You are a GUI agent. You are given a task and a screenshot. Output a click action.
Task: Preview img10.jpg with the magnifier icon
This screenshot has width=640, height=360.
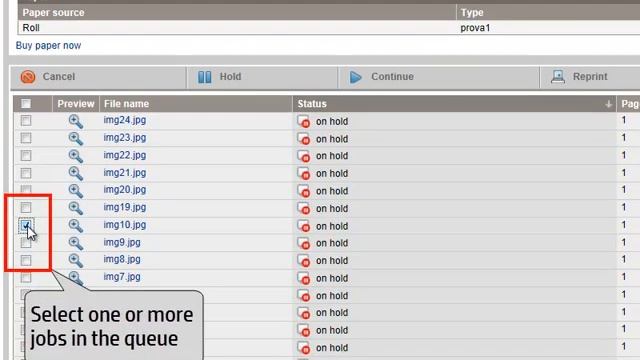coord(76,226)
